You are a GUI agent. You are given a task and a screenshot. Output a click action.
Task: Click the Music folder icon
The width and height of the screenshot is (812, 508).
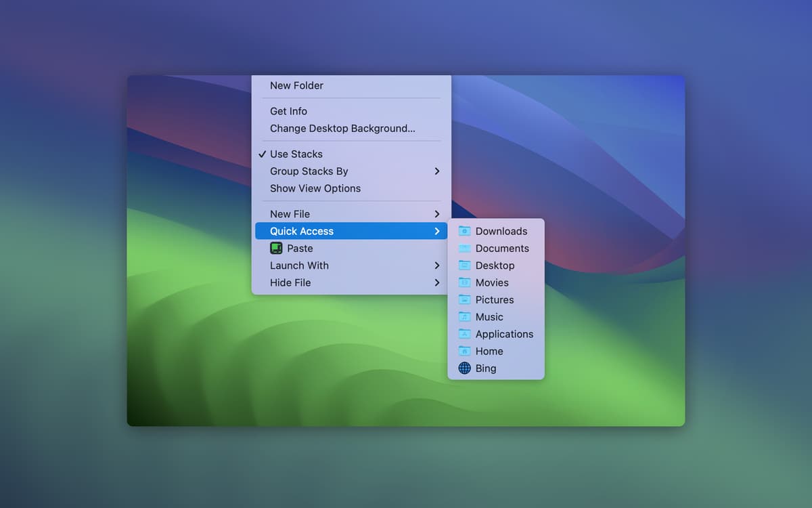464,317
